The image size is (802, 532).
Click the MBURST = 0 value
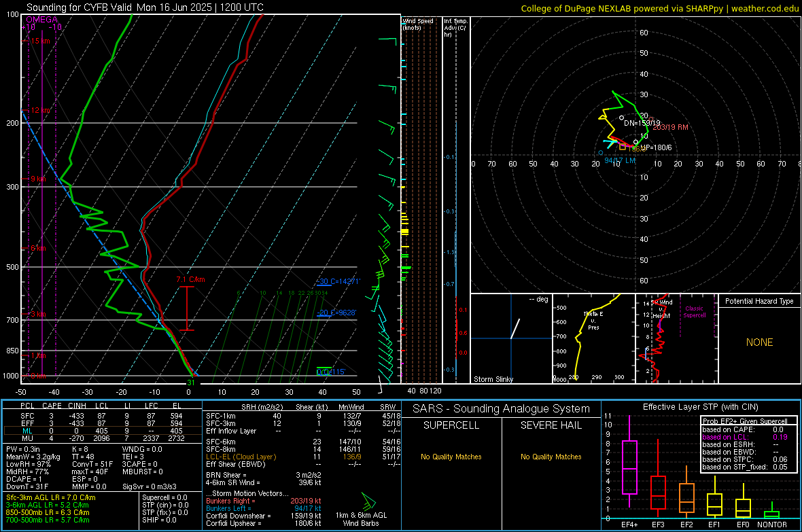[x=142, y=472]
